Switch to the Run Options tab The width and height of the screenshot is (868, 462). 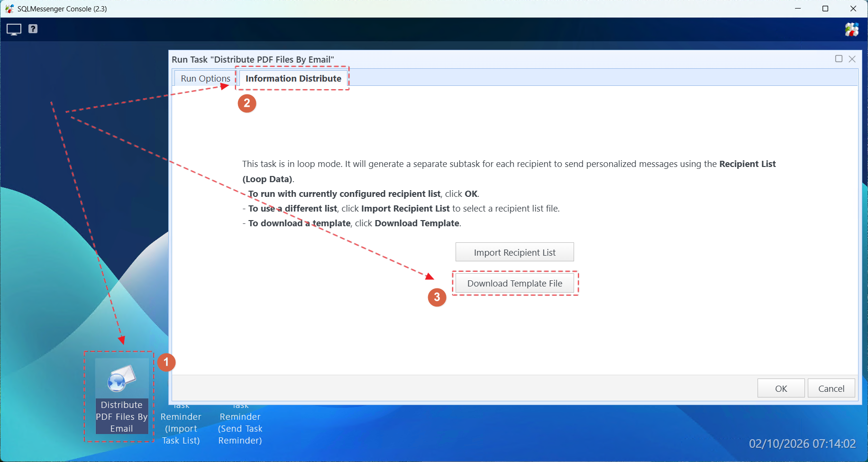pyautogui.click(x=205, y=78)
